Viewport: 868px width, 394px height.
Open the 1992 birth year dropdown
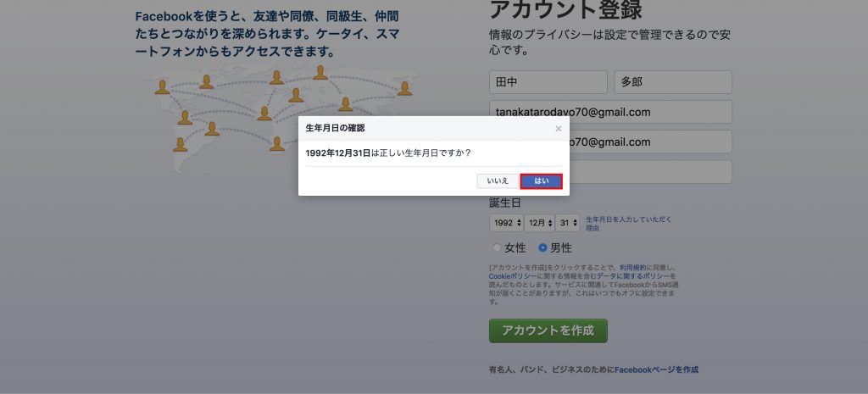point(506,223)
